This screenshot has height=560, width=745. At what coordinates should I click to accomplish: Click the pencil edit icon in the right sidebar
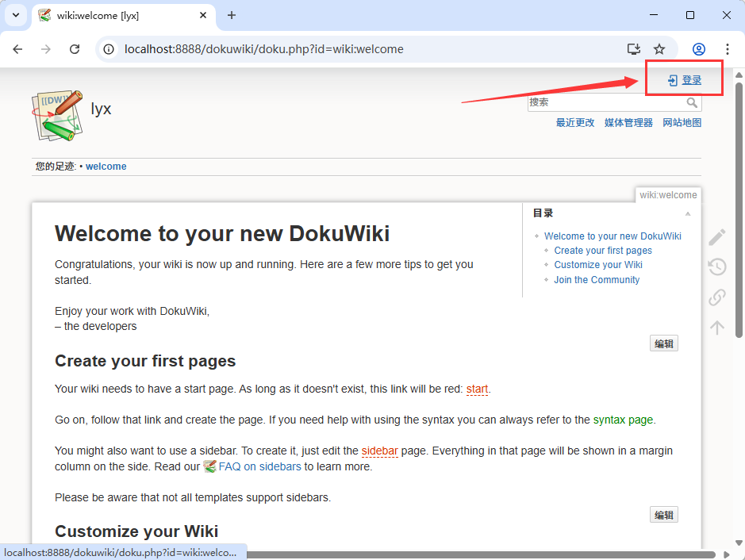point(716,236)
